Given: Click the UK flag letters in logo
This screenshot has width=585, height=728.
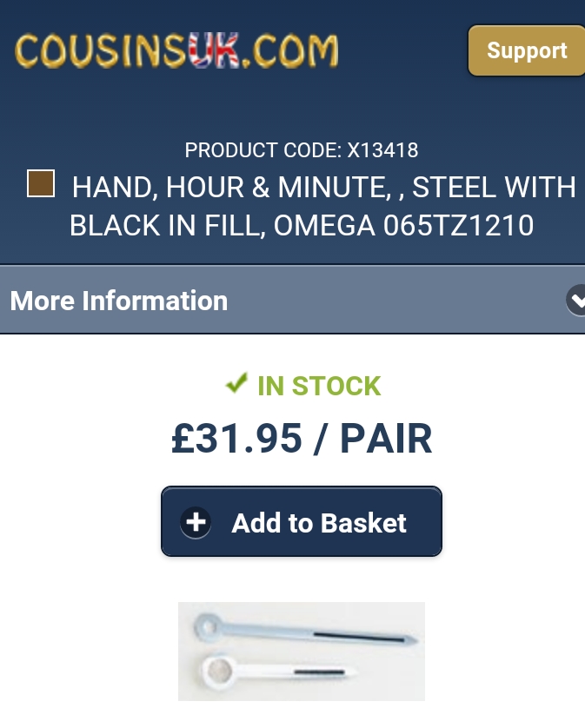Looking at the screenshot, I should 213,51.
